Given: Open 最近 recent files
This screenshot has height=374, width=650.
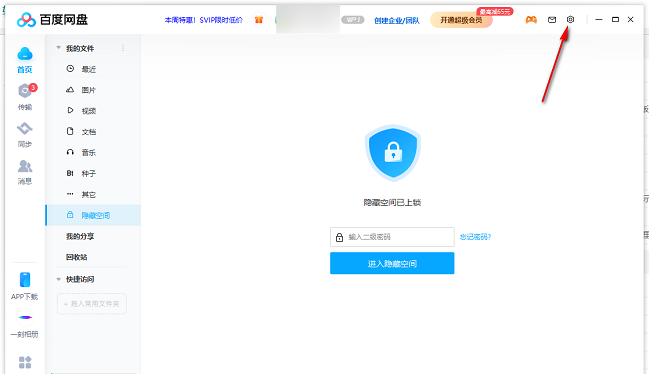Looking at the screenshot, I should tap(93, 69).
